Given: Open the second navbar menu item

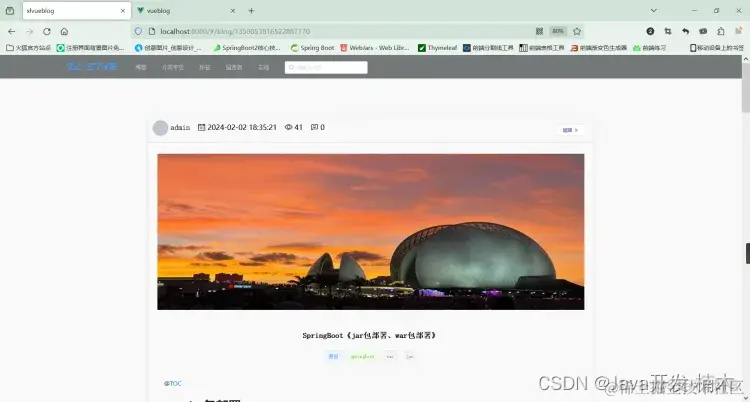Looking at the screenshot, I should click(173, 67).
